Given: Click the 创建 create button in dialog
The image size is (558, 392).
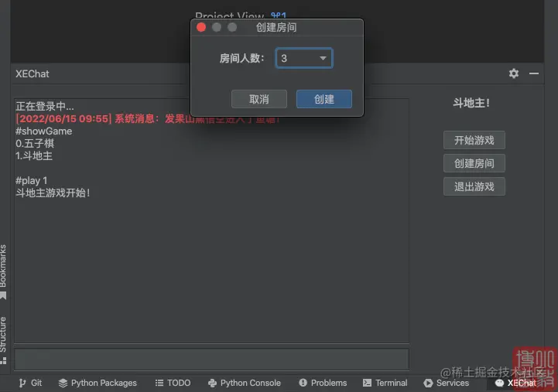Looking at the screenshot, I should pyautogui.click(x=324, y=99).
